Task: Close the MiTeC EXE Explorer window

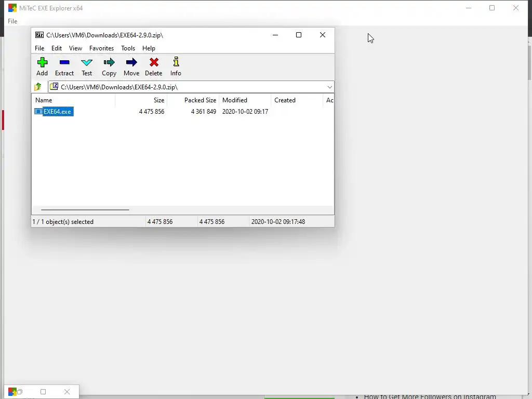Action: [516, 8]
